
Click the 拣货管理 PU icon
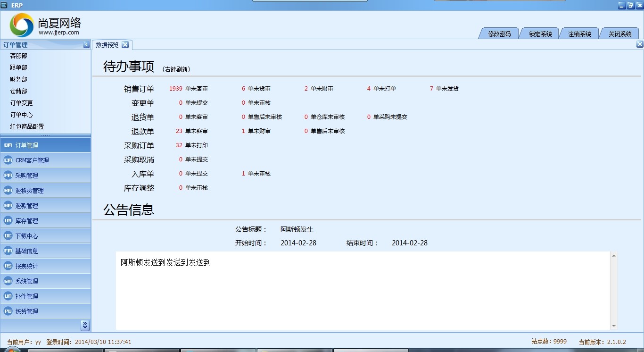point(8,311)
